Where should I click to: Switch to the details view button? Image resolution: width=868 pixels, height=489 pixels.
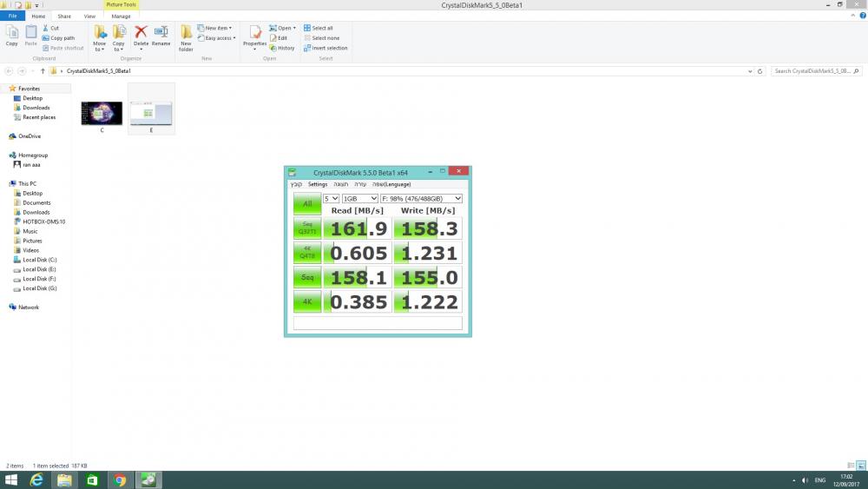coord(851,466)
